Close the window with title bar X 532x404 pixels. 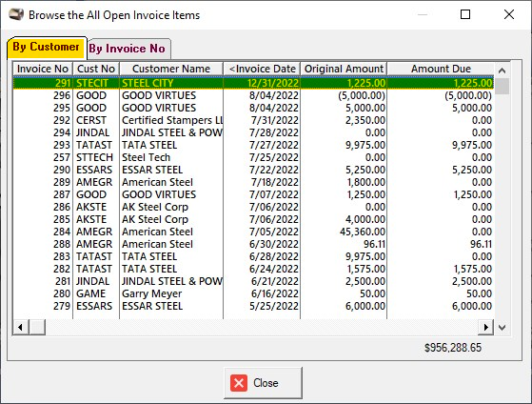509,14
